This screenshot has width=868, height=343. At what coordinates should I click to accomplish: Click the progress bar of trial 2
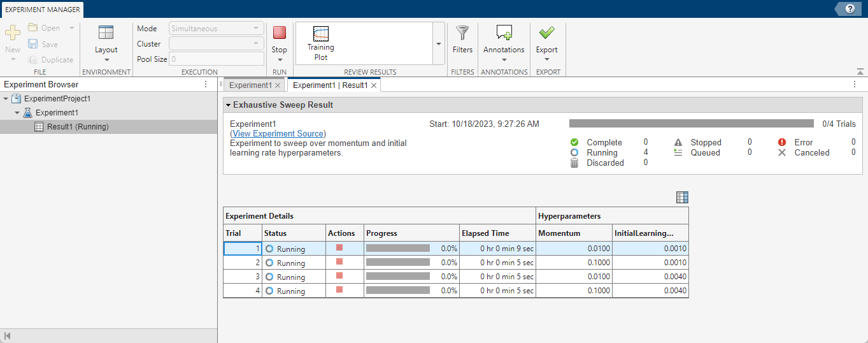pos(398,262)
